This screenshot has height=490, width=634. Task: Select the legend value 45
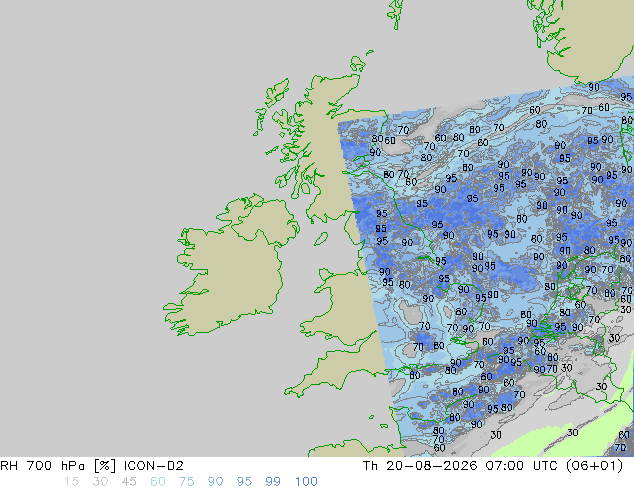pyautogui.click(x=129, y=482)
